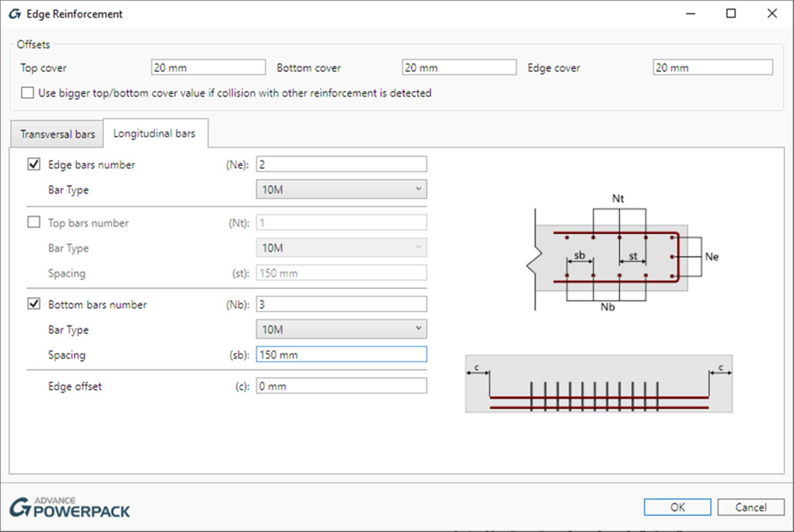
Task: Enable the Top bars number checkbox
Action: (34, 223)
